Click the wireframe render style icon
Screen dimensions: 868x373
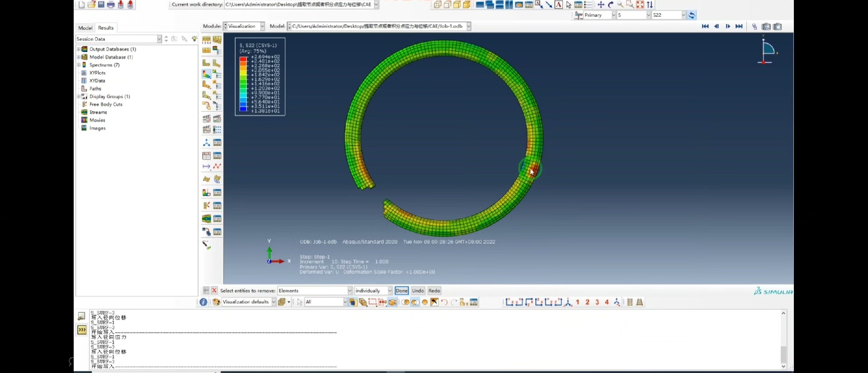[438, 5]
